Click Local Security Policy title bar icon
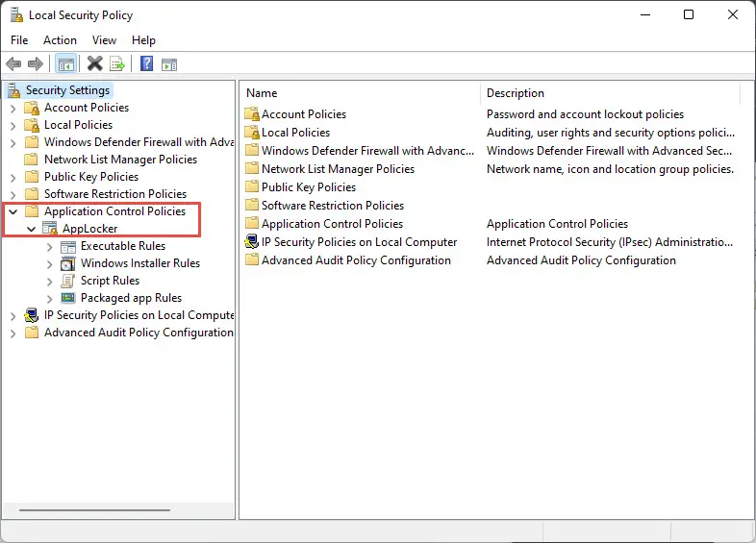756x543 pixels. click(17, 15)
